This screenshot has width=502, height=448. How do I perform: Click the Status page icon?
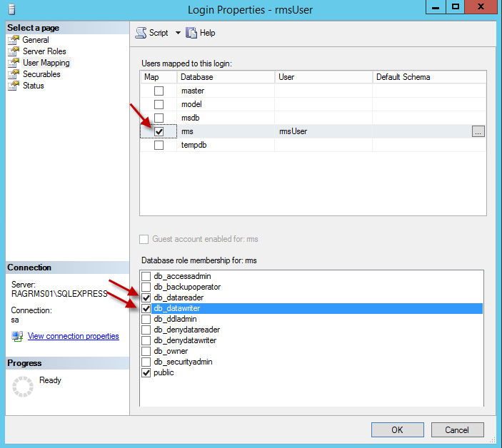[14, 86]
